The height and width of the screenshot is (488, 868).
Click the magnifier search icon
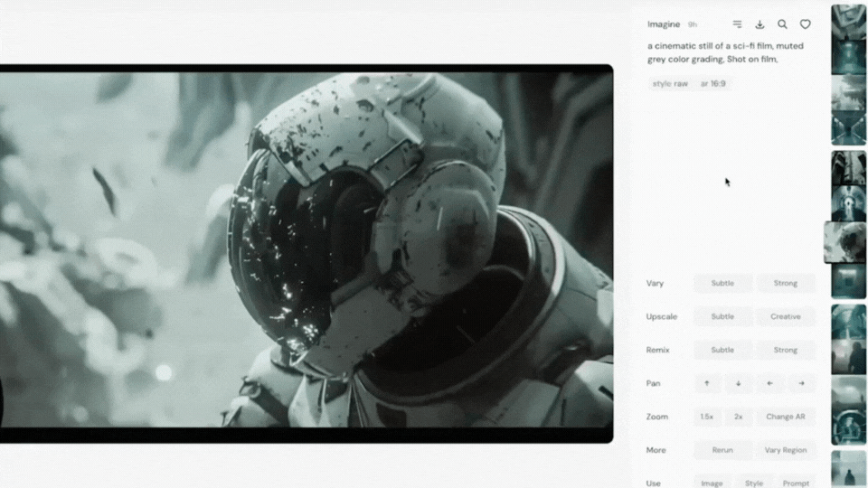point(782,24)
